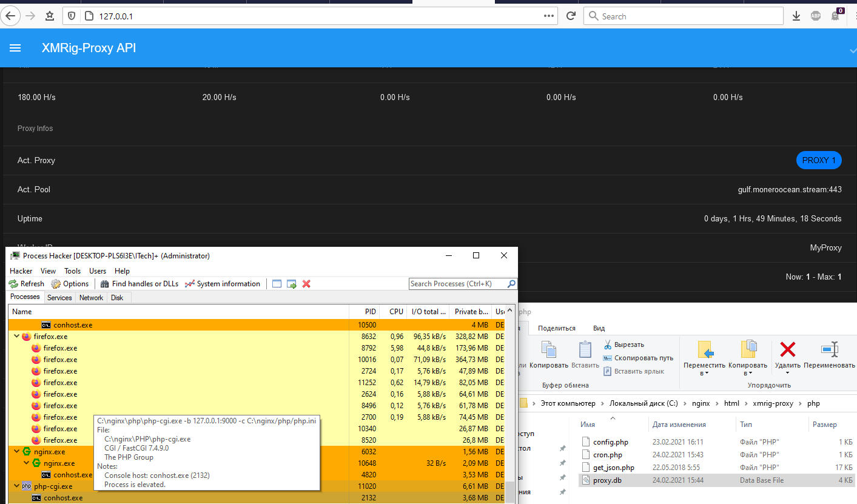The image size is (857, 504).
Task: Click the PROXY 1 button
Action: (x=818, y=160)
